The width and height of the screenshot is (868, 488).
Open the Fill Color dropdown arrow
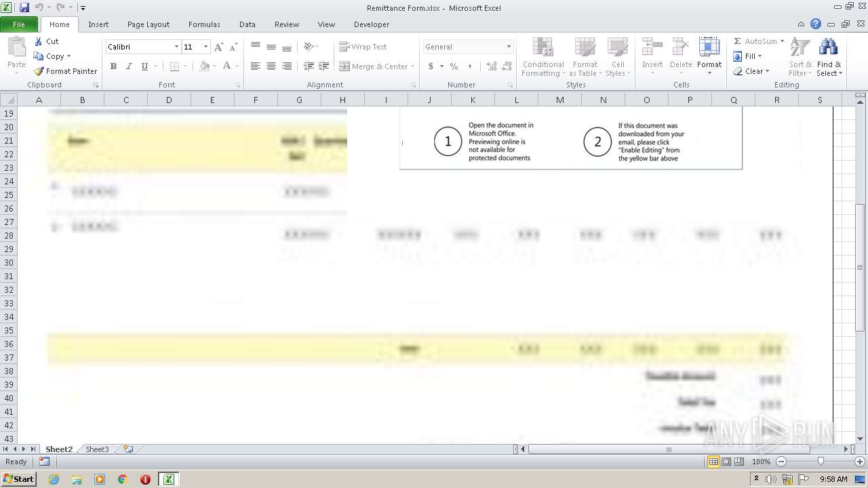214,66
